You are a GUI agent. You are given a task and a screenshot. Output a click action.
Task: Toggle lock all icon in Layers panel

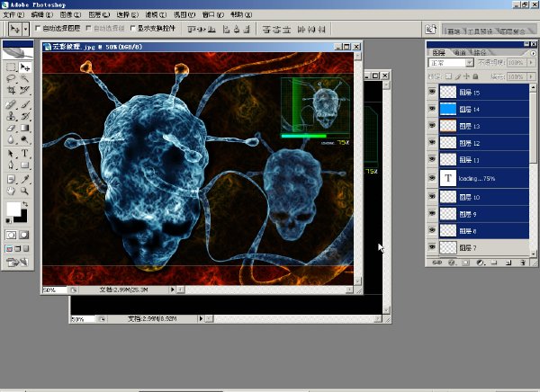click(475, 76)
